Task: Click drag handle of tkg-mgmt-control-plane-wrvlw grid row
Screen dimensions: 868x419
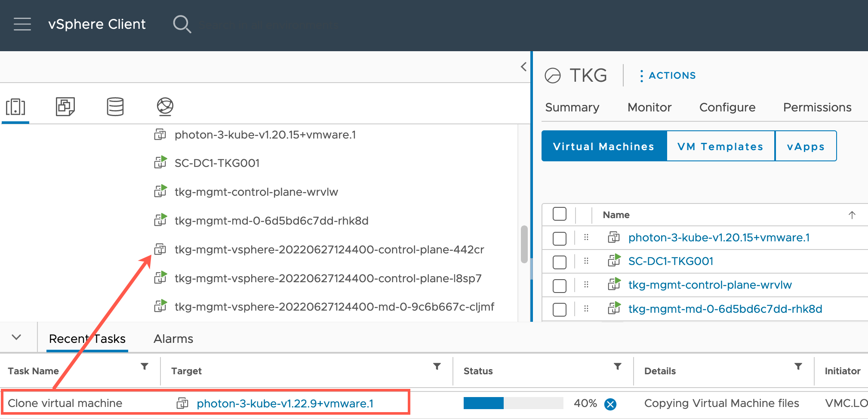Action: (586, 285)
